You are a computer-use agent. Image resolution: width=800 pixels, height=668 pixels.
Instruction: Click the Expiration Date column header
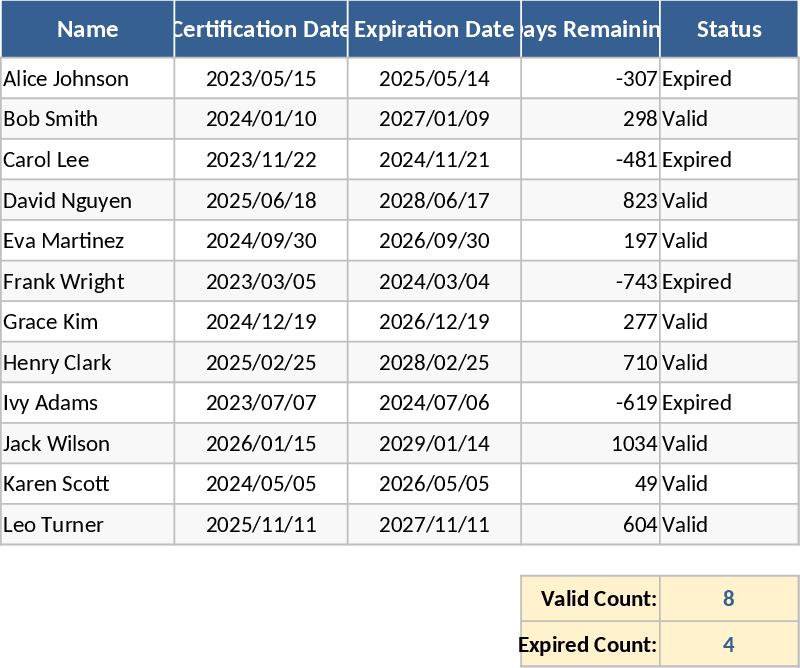coord(434,29)
